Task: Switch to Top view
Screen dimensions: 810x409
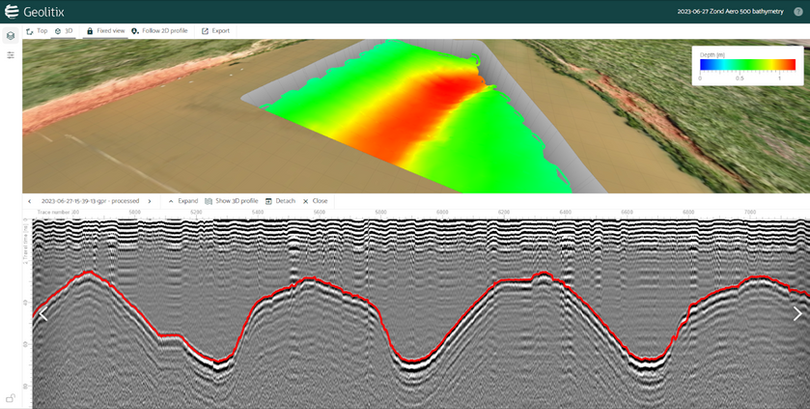Action: 37,31
